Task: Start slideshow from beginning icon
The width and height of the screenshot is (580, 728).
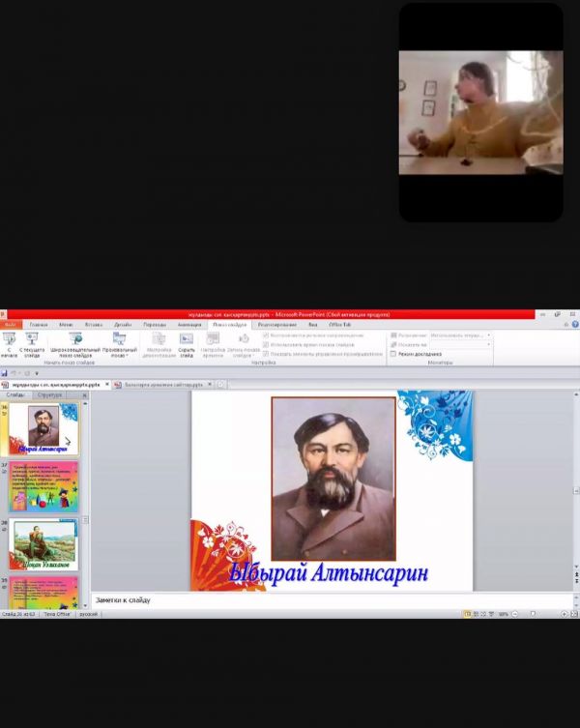Action: click(10, 341)
